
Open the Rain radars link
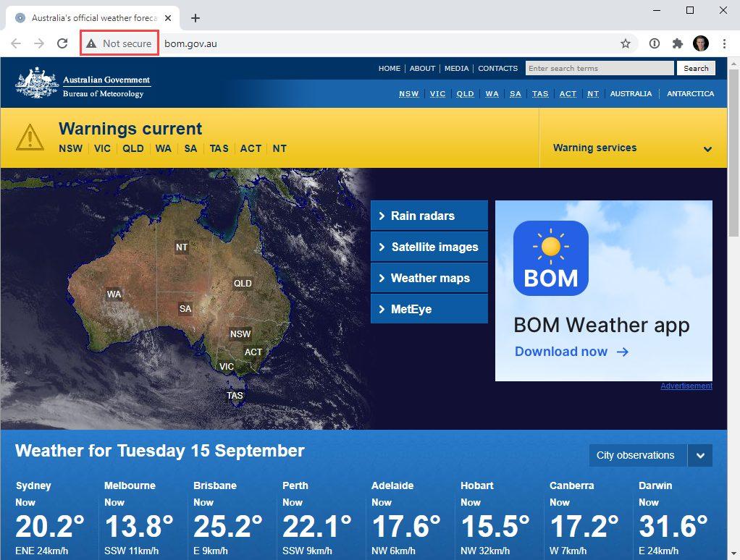point(429,216)
